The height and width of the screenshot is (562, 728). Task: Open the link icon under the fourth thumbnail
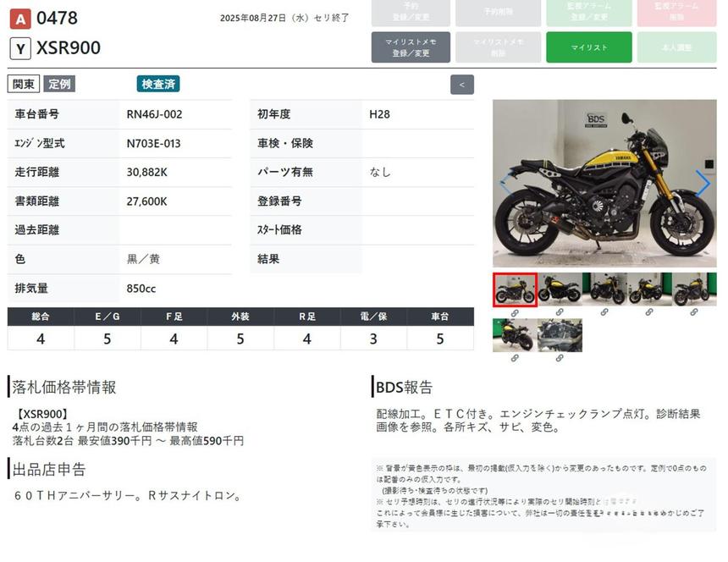pyautogui.click(x=649, y=312)
